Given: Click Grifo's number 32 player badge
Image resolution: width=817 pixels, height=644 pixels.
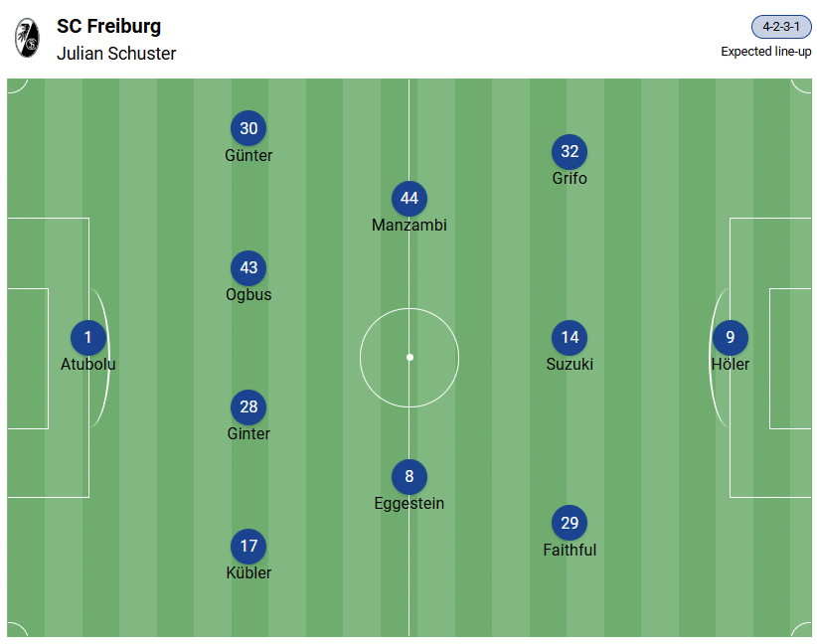Looking at the screenshot, I should (x=570, y=152).
